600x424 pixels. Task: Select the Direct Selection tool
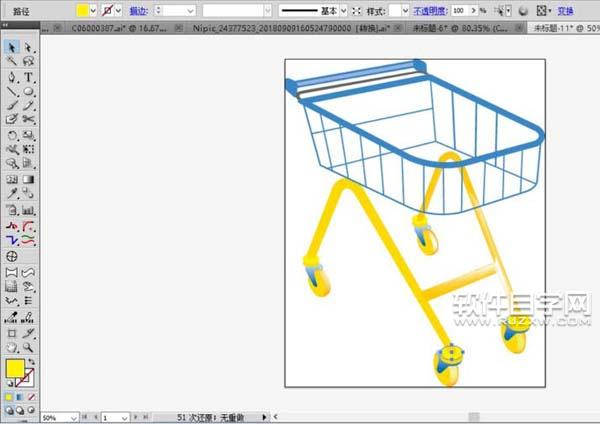point(28,47)
